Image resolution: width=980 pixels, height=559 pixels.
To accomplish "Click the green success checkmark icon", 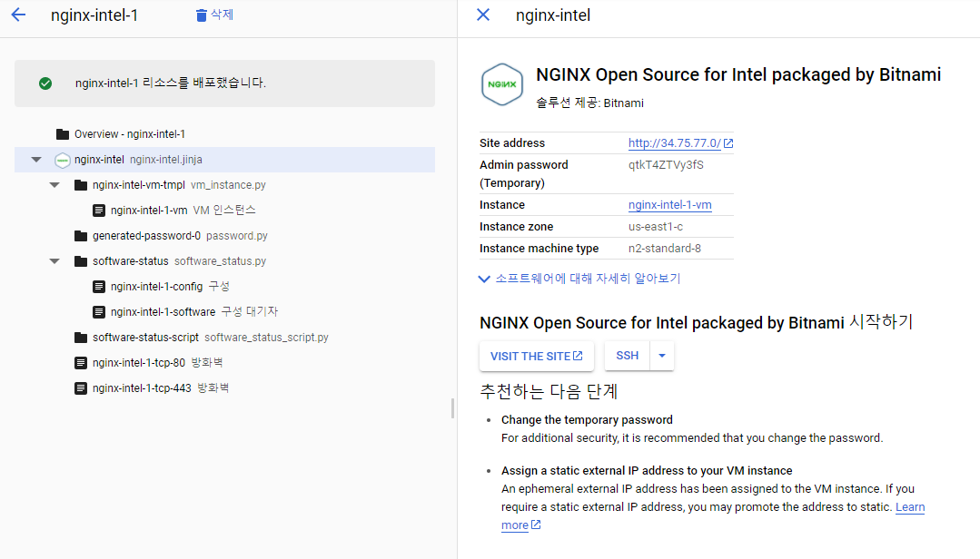I will (x=45, y=83).
